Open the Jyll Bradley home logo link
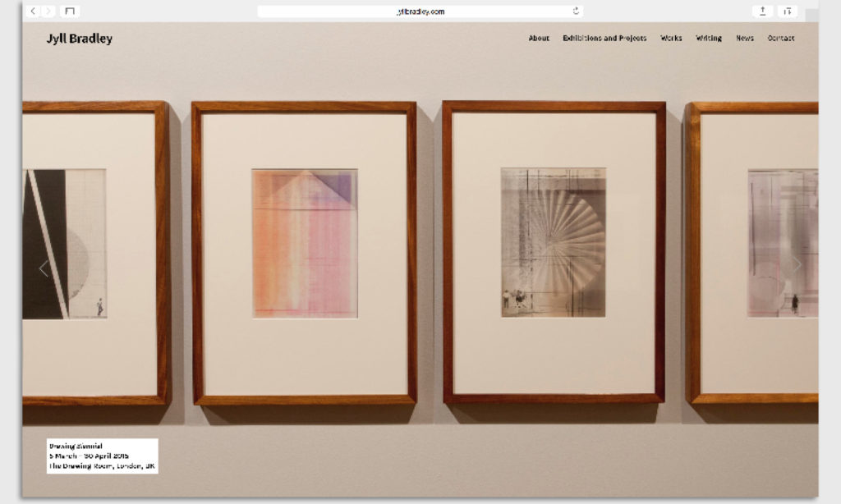The image size is (841, 504). (x=80, y=39)
